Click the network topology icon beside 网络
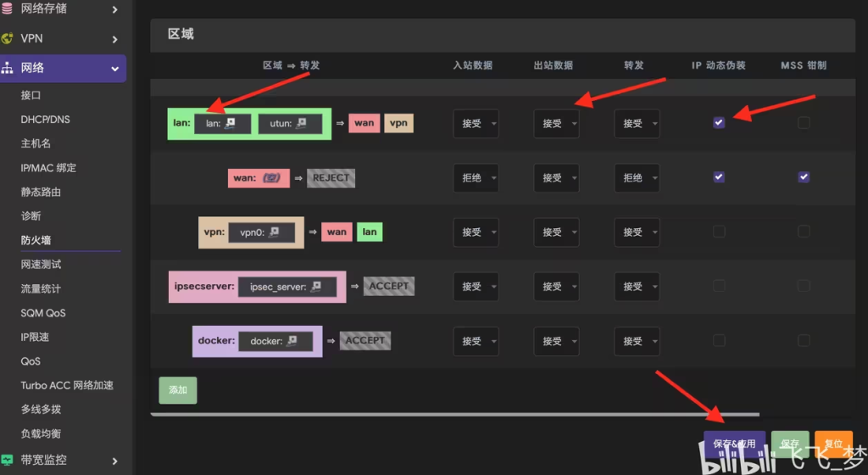Viewport: 868px width, 475px height. [7, 68]
